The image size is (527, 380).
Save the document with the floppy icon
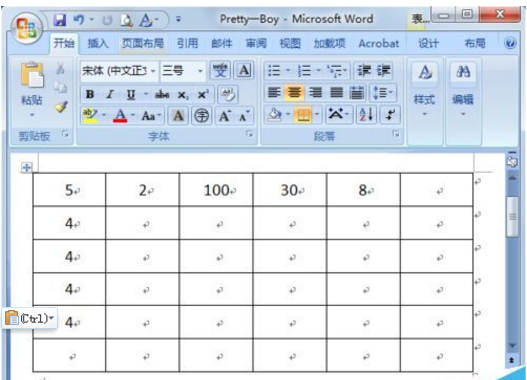coord(60,20)
